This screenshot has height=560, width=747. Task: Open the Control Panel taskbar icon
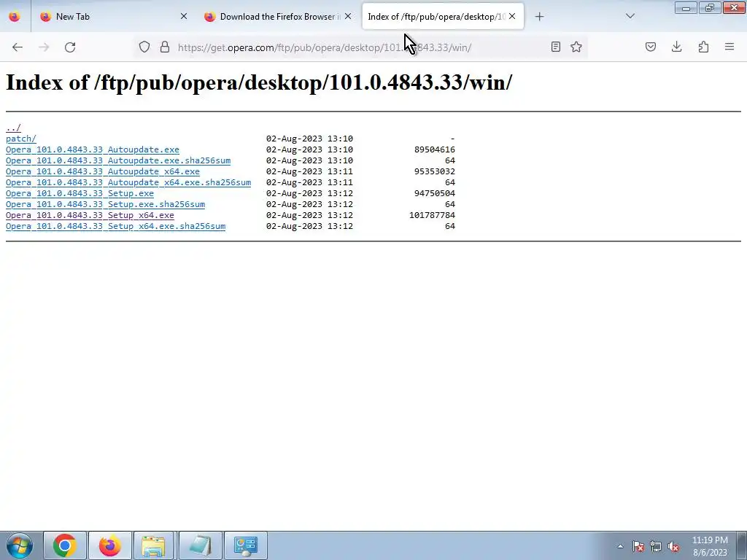245,545
